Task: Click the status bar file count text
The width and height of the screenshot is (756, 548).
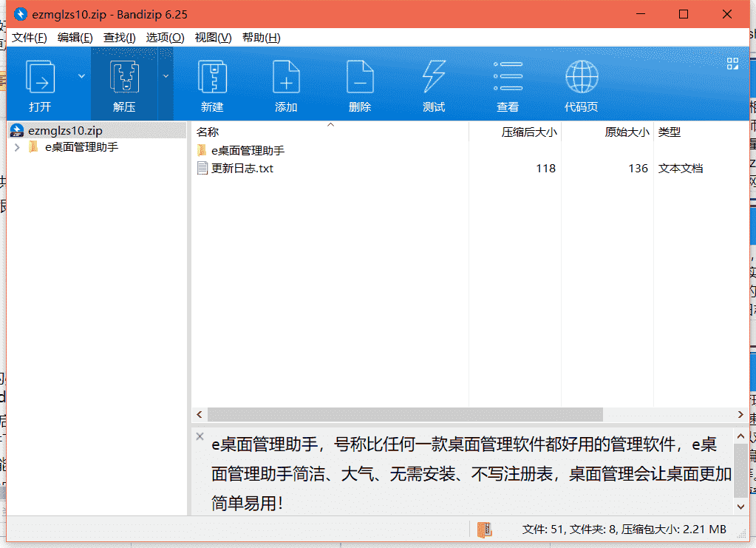Action: (624, 530)
